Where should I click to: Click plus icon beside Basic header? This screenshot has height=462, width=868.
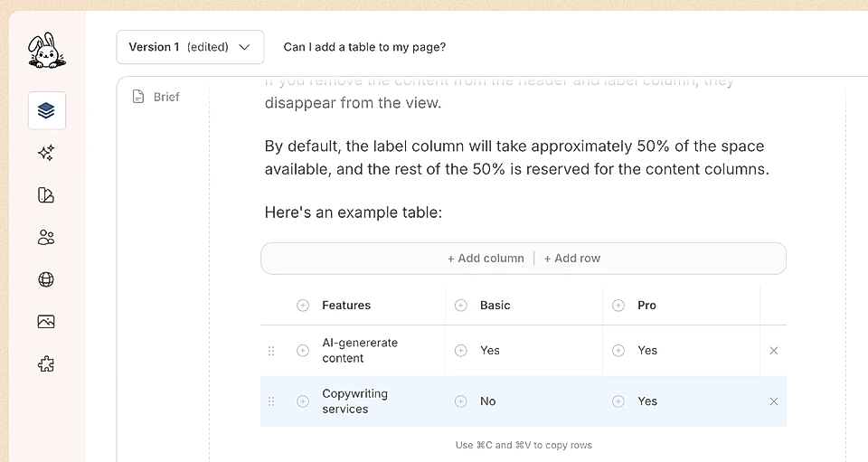[x=460, y=306]
